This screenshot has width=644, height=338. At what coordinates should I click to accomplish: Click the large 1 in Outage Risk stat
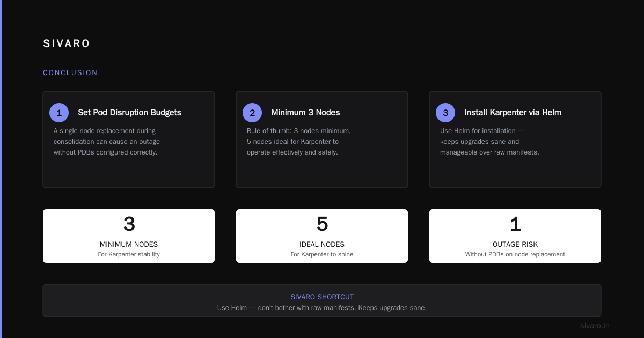pos(515,224)
